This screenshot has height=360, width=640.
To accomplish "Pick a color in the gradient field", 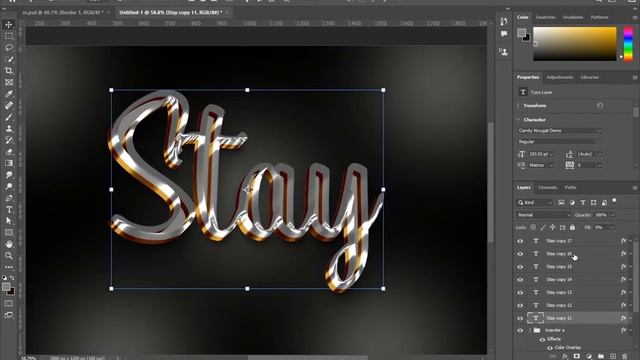I will (574, 44).
